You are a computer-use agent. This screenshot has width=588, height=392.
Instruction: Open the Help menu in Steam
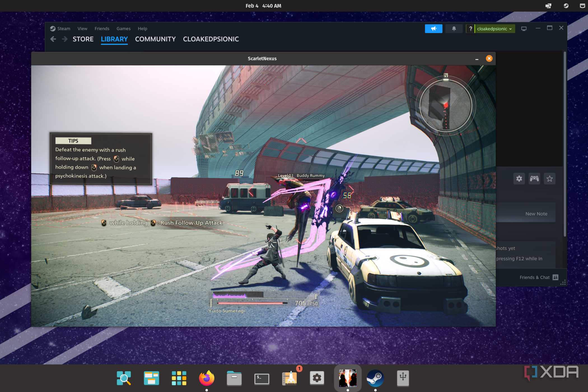tap(142, 29)
